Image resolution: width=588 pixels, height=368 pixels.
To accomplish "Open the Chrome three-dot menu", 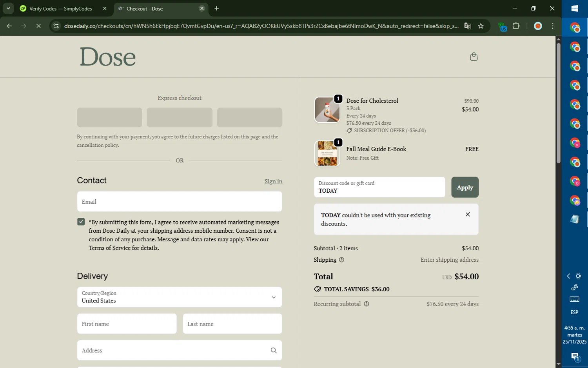I will 553,26.
